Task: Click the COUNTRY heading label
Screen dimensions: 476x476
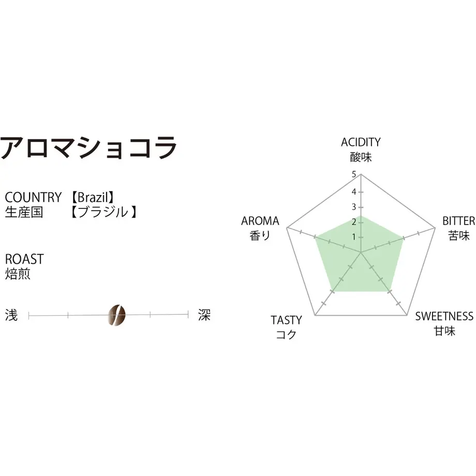Action: [x=34, y=197]
